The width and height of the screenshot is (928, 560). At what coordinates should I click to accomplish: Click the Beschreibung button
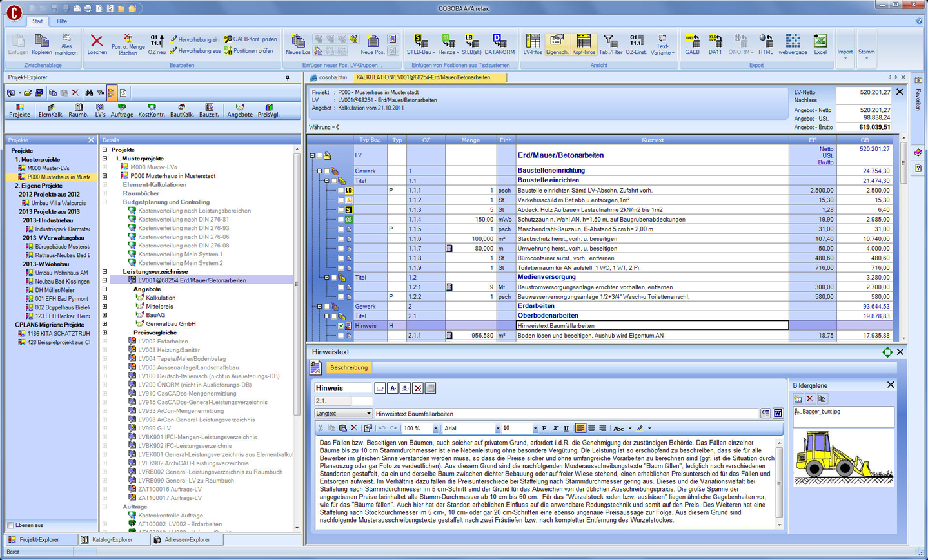tap(349, 367)
